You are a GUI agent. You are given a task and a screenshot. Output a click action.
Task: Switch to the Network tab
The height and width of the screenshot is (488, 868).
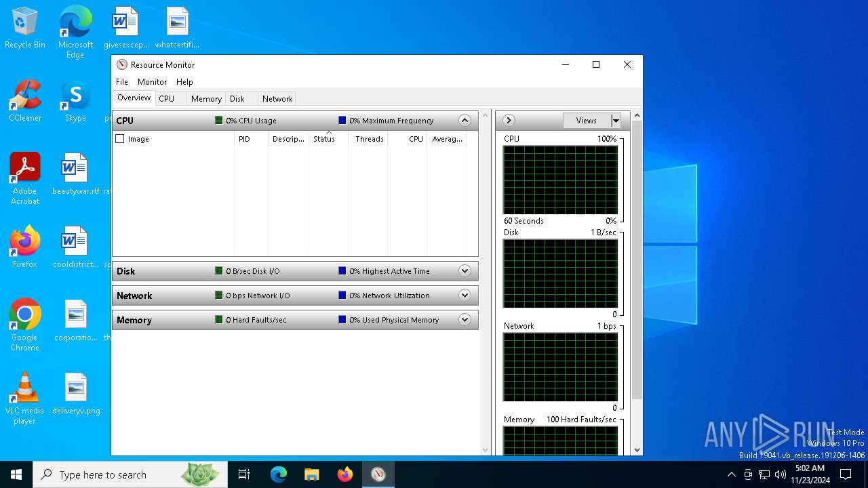click(x=277, y=99)
